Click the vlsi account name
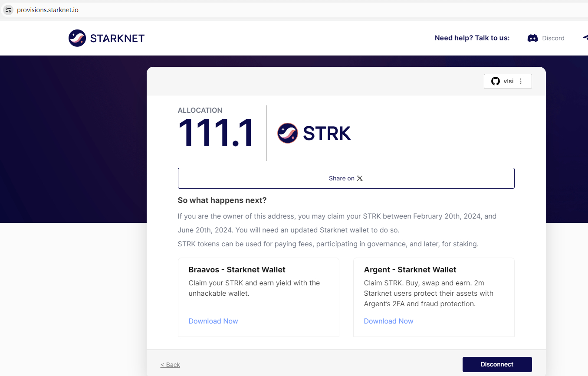Viewport: 588px width, 376px height. click(x=508, y=81)
